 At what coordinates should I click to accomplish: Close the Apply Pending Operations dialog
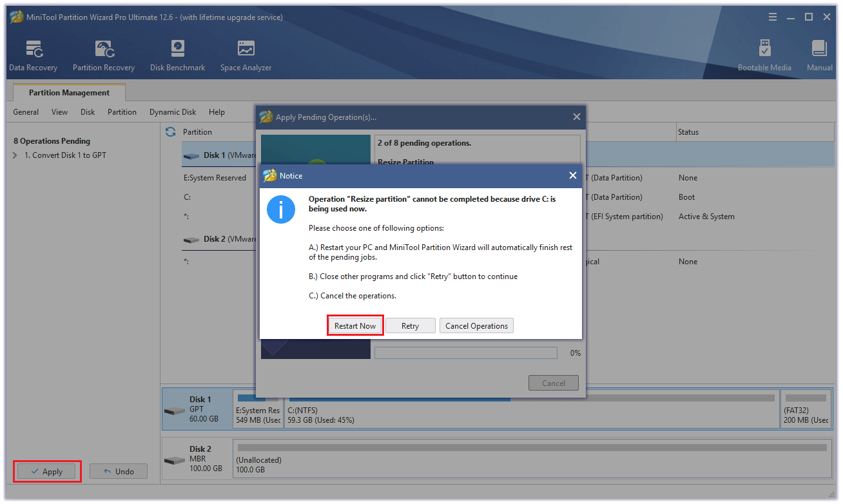pyautogui.click(x=576, y=117)
